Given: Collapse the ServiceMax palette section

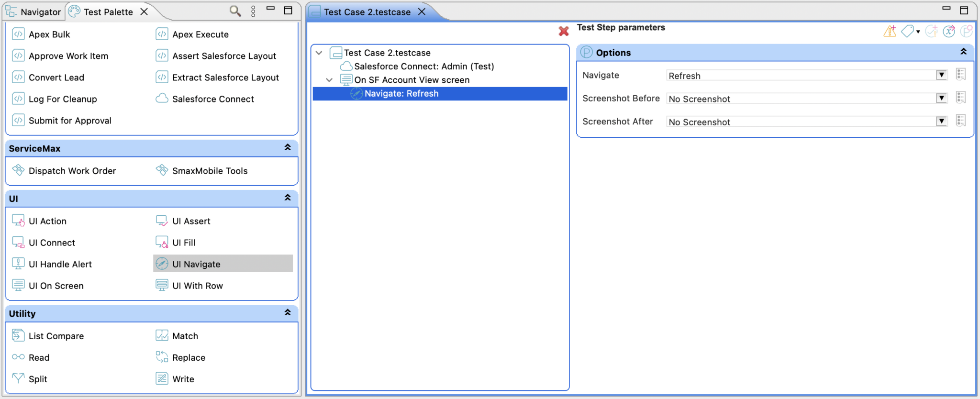Looking at the screenshot, I should [x=288, y=147].
